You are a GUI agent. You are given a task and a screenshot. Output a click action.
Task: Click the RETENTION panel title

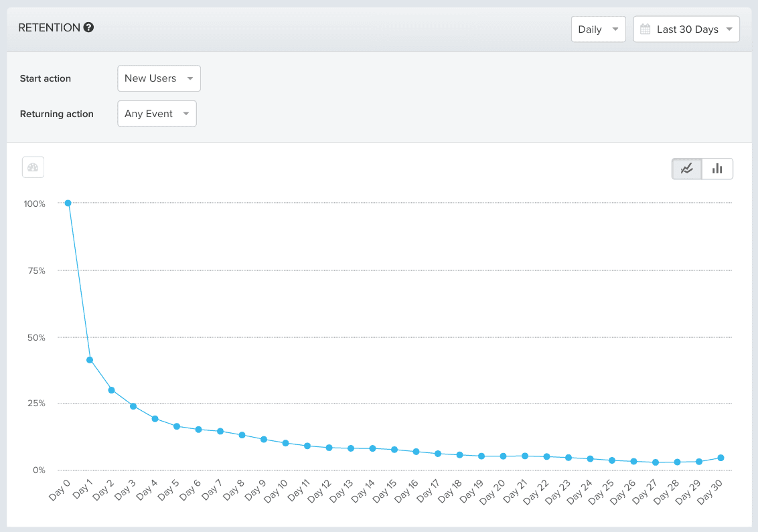(48, 27)
